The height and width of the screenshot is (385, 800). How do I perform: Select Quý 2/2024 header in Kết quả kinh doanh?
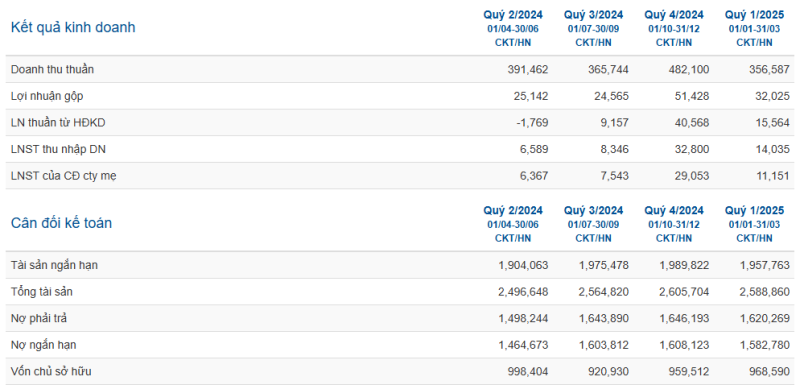pos(513,14)
